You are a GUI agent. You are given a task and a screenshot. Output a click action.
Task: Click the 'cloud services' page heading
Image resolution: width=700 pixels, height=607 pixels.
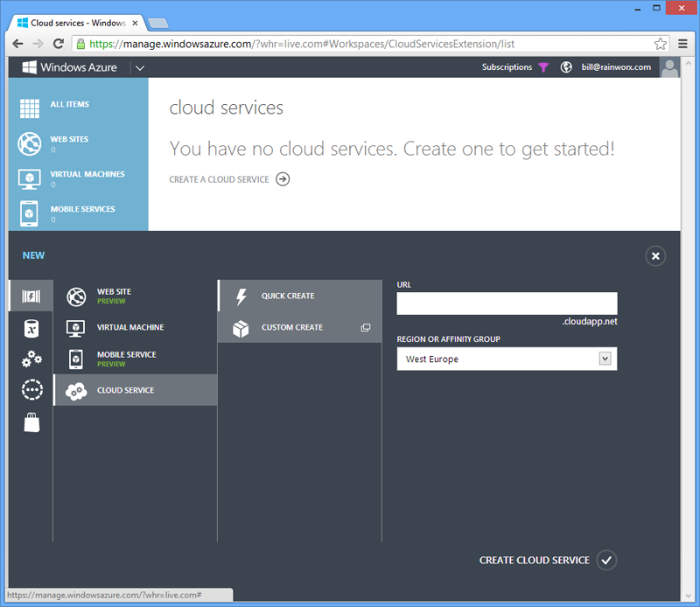coord(226,108)
